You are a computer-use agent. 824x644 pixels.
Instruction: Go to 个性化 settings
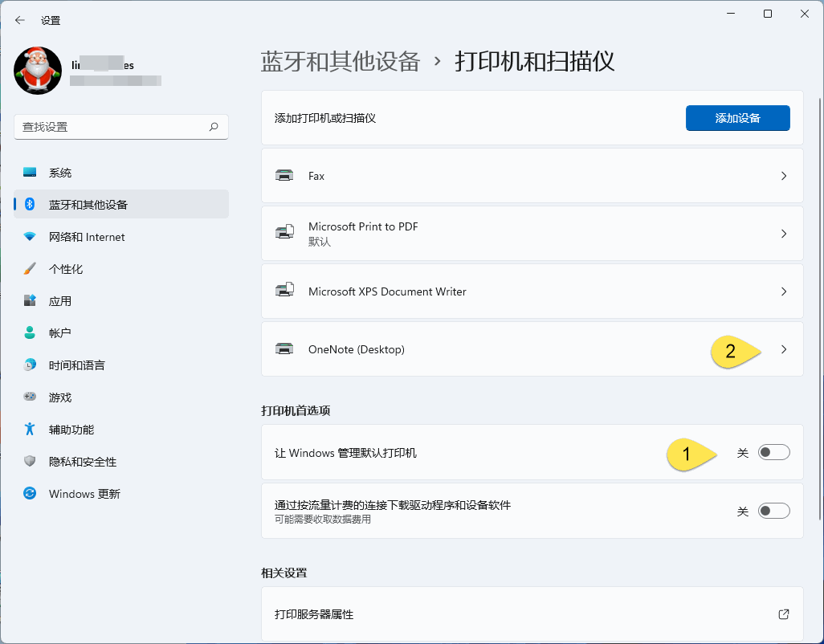point(121,268)
